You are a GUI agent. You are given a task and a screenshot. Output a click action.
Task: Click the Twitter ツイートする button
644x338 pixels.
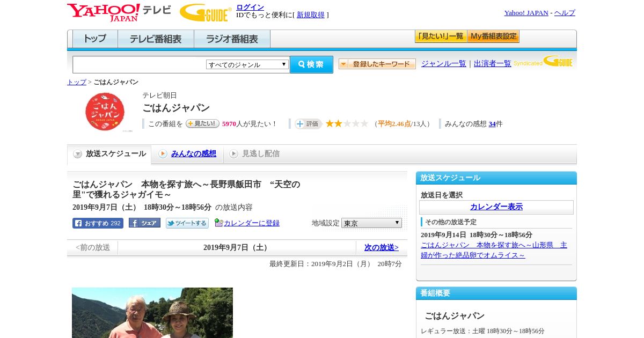pyautogui.click(x=187, y=223)
